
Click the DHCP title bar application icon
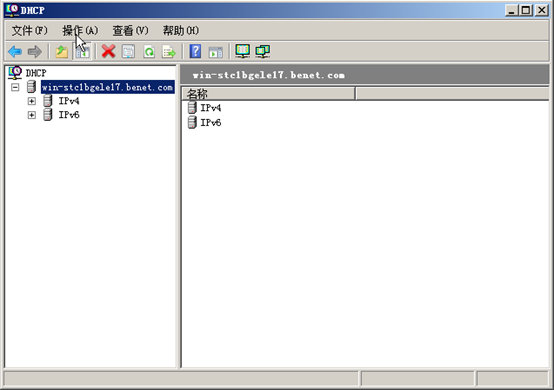click(x=12, y=10)
